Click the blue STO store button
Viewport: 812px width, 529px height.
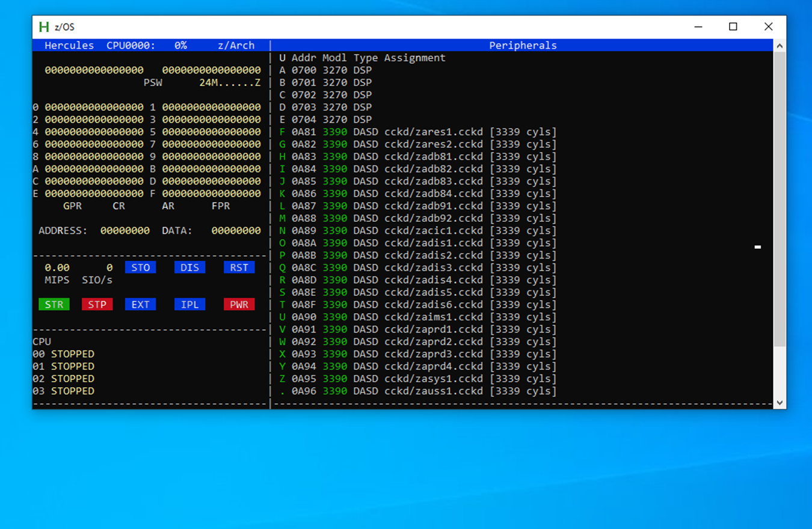pos(140,268)
